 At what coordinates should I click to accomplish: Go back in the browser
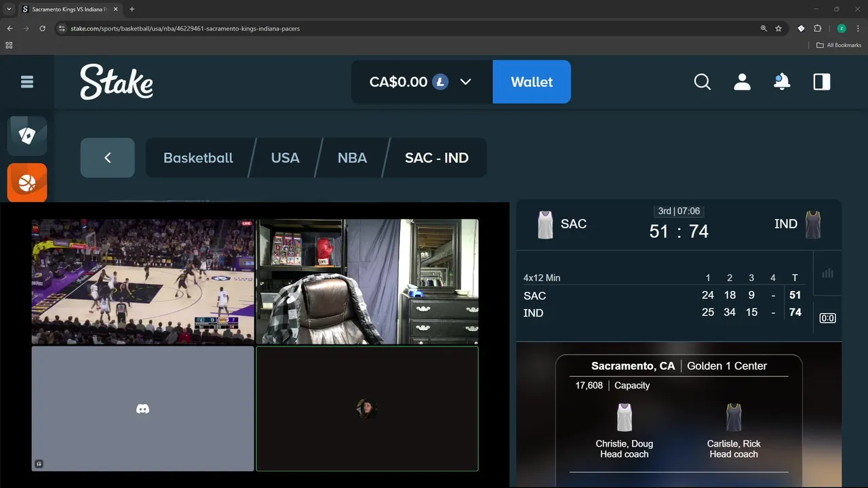(10, 28)
